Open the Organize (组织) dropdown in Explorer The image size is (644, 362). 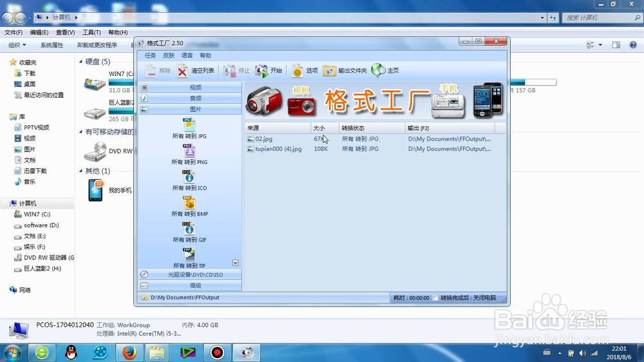pyautogui.click(x=17, y=45)
